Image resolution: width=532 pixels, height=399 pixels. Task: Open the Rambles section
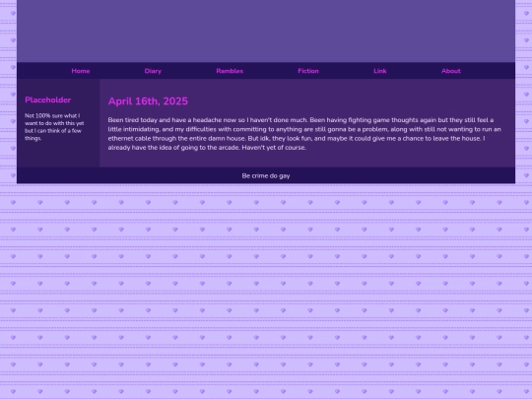[230, 71]
